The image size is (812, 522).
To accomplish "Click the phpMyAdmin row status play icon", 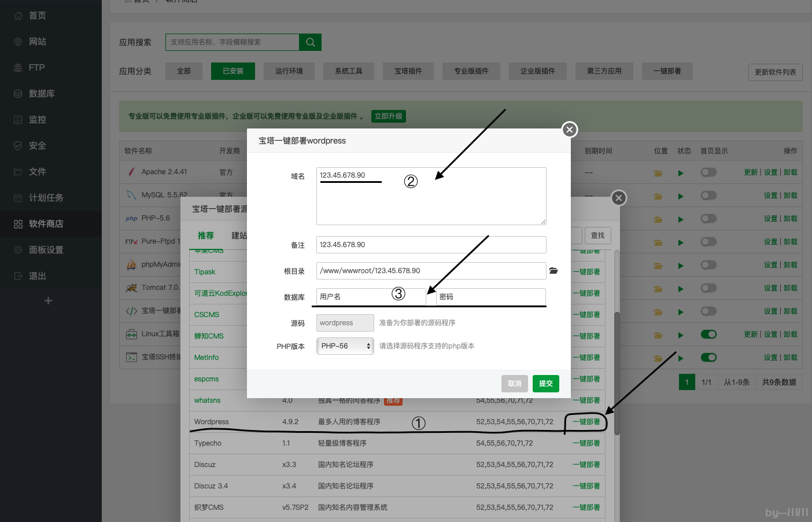I will click(x=681, y=266).
